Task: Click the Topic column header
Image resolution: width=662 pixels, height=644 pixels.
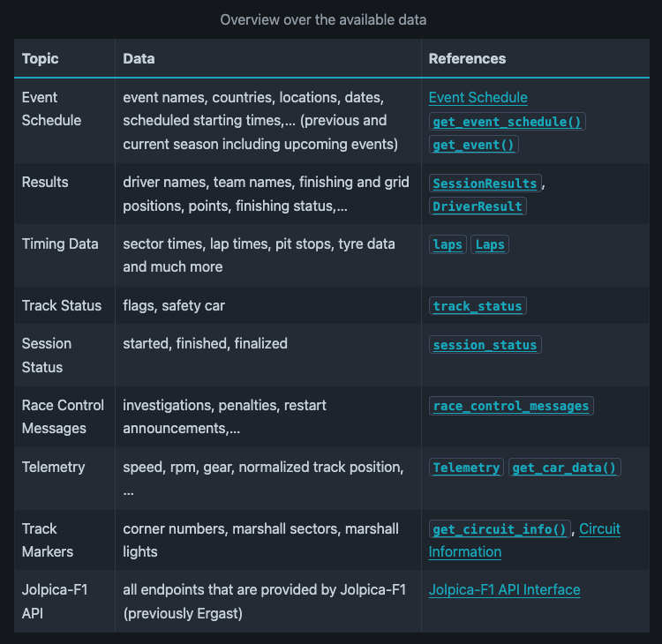Action: [x=41, y=58]
